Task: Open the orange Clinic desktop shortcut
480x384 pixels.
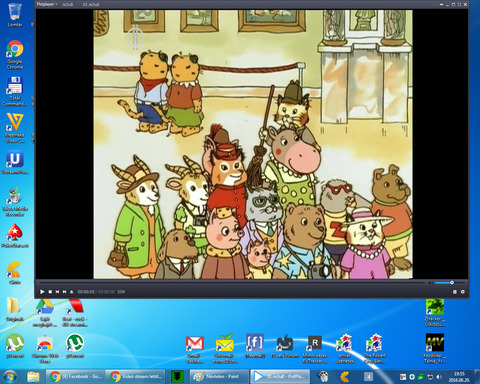Action: tap(15, 273)
